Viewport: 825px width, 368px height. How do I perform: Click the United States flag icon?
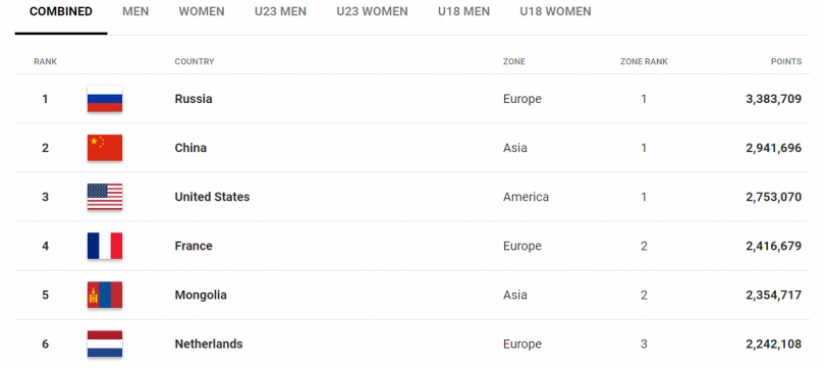(105, 196)
